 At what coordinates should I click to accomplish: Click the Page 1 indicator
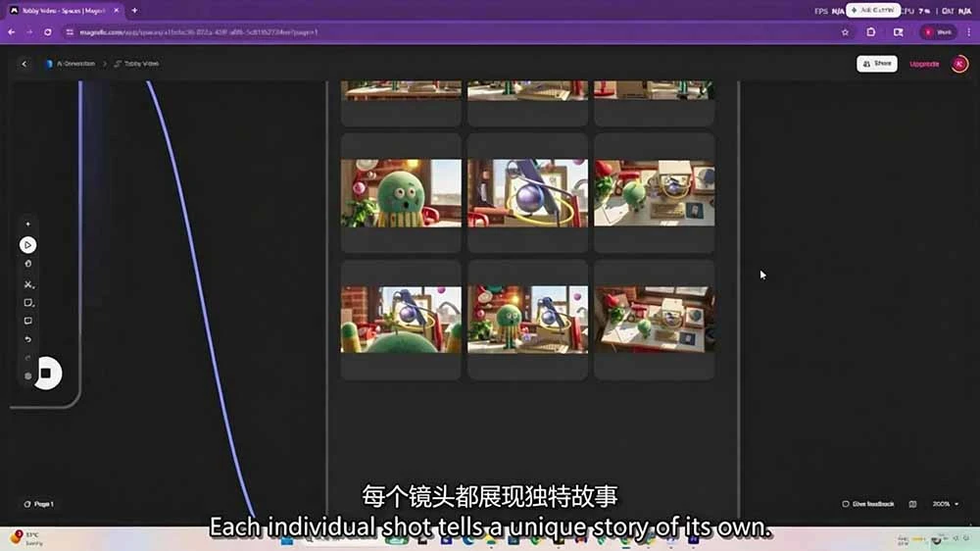coord(39,504)
